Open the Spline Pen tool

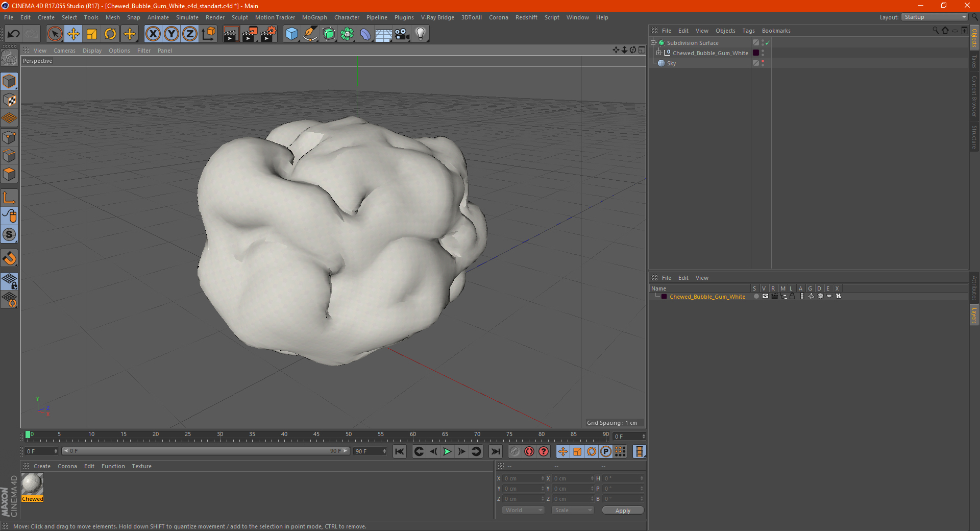(x=310, y=34)
